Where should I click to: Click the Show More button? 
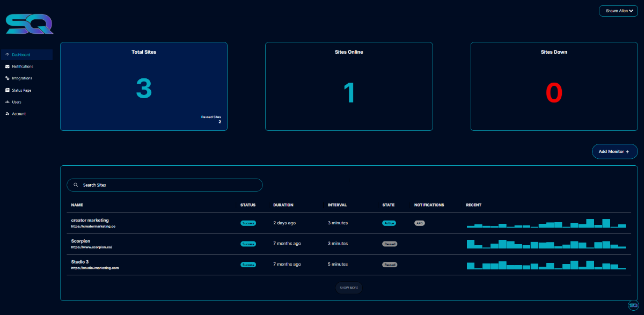[x=349, y=288]
